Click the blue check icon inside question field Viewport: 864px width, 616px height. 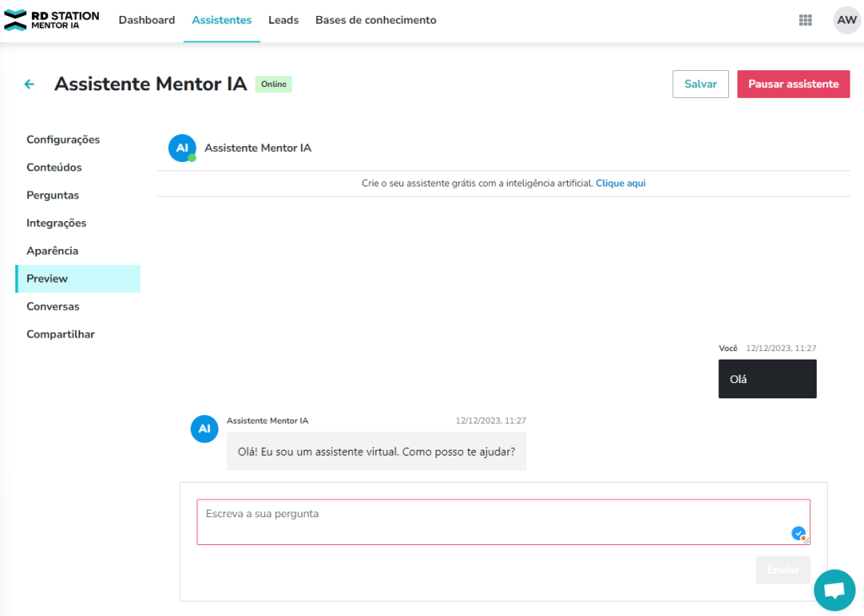[798, 533]
